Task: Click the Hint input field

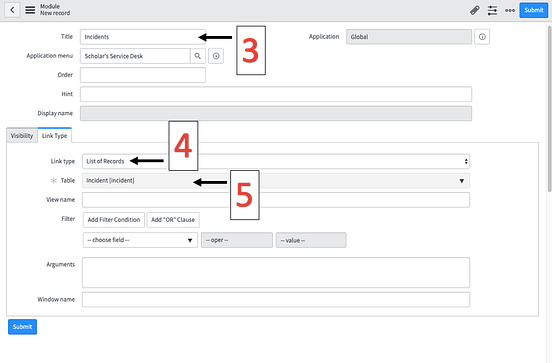Action: (276, 94)
